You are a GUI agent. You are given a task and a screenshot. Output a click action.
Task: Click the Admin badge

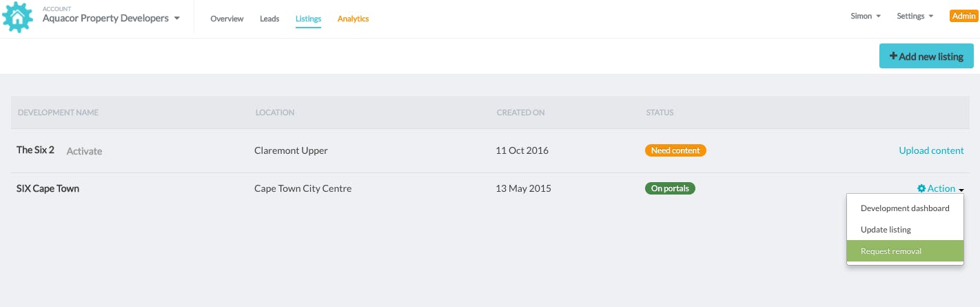point(963,16)
